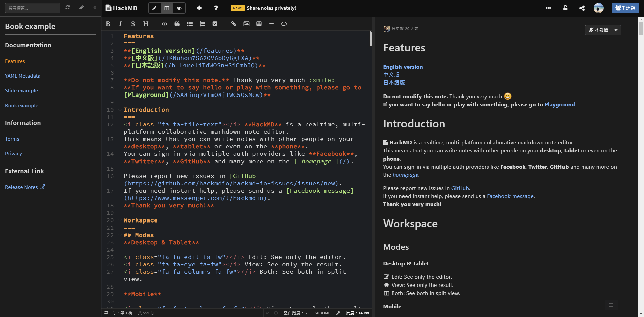Insert a code block using the toolbar
This screenshot has height=317, width=644.
[164, 24]
